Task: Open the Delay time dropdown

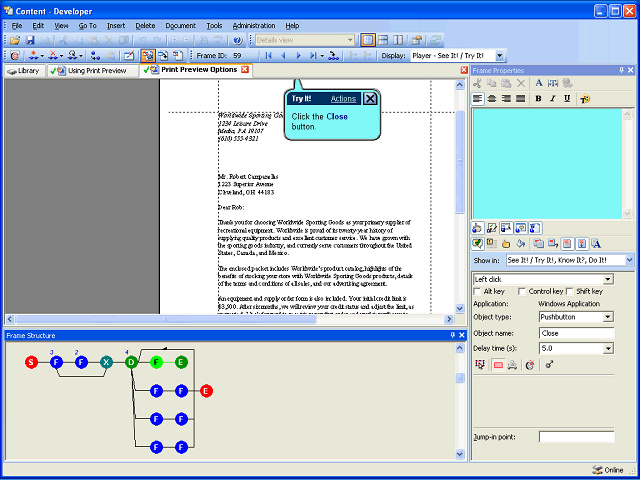Action: coord(608,348)
